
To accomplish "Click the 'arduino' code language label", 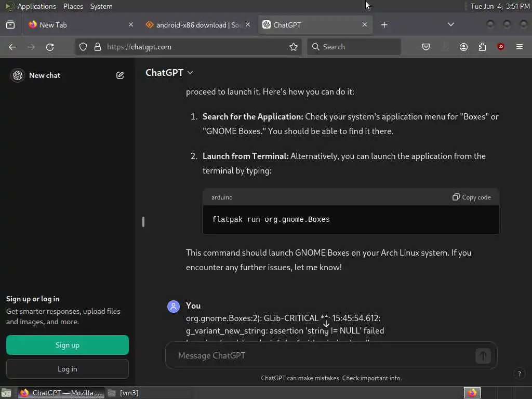I will (222, 197).
